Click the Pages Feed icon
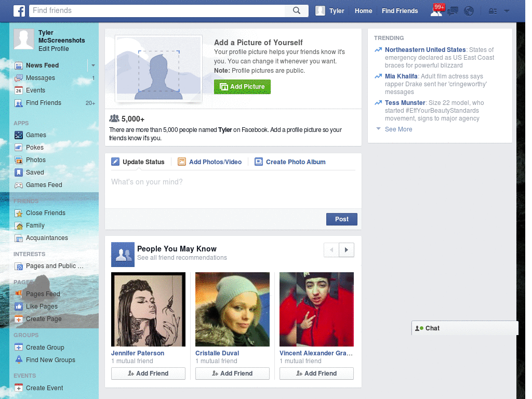This screenshot has height=399, width=532. point(19,294)
